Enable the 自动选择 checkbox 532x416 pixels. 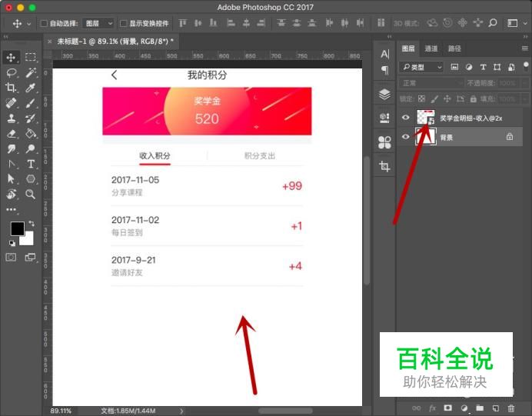(44, 23)
